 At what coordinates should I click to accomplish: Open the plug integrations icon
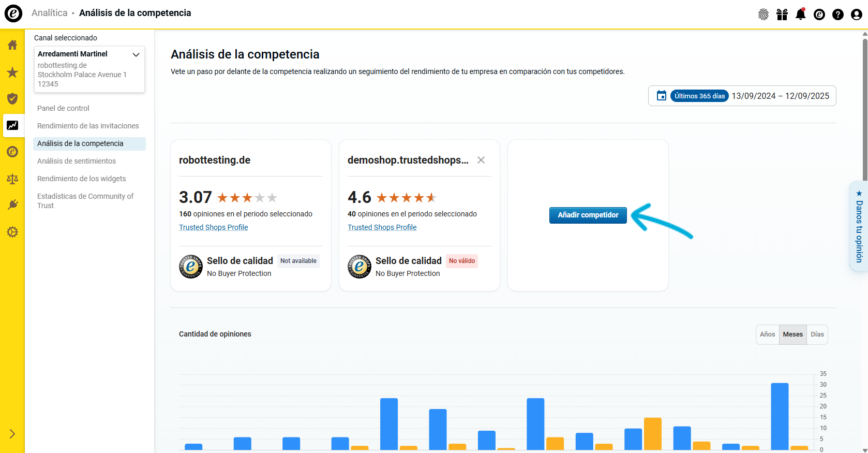(x=12, y=205)
